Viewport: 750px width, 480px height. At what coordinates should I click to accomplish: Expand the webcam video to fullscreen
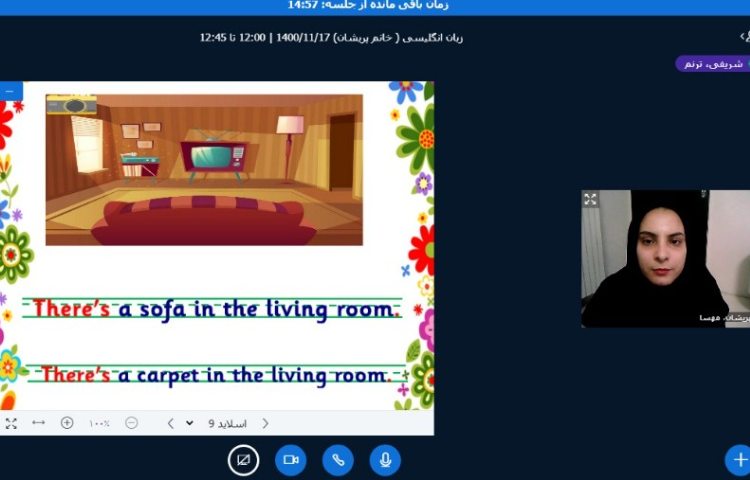[591, 199]
